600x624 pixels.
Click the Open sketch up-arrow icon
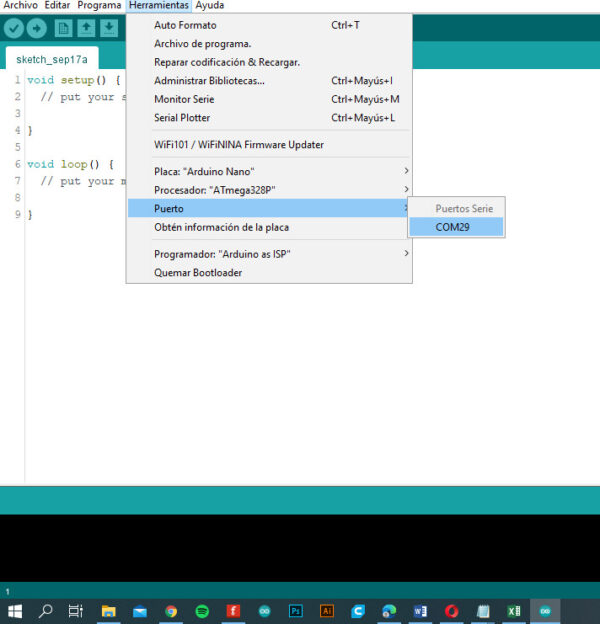86,28
